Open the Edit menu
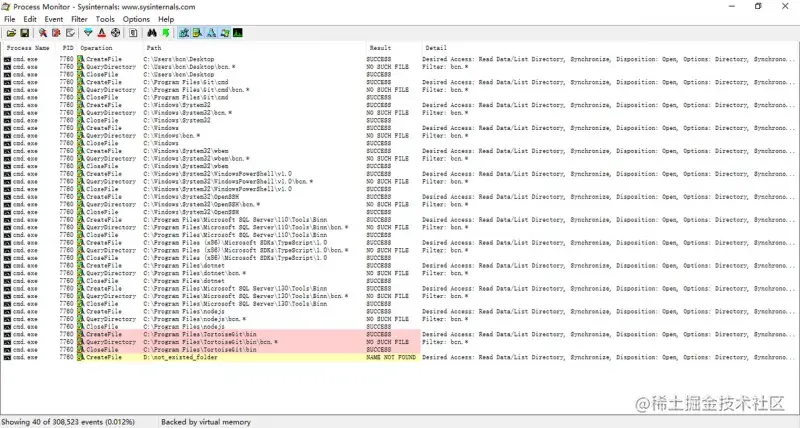Screen dimensions: 800x428 point(30,19)
